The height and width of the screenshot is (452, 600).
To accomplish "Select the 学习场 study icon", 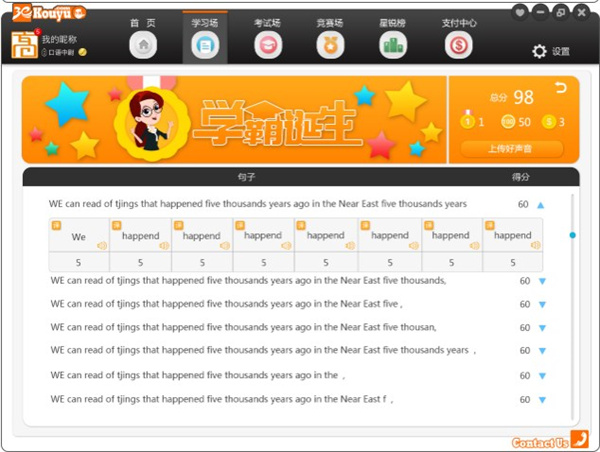I will (205, 46).
